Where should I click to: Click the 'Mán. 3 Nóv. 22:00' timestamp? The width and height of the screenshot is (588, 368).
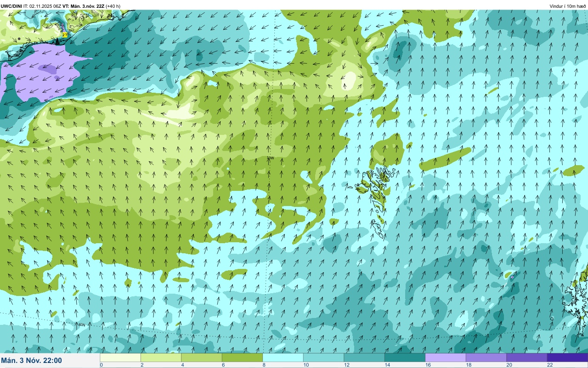tap(32, 360)
